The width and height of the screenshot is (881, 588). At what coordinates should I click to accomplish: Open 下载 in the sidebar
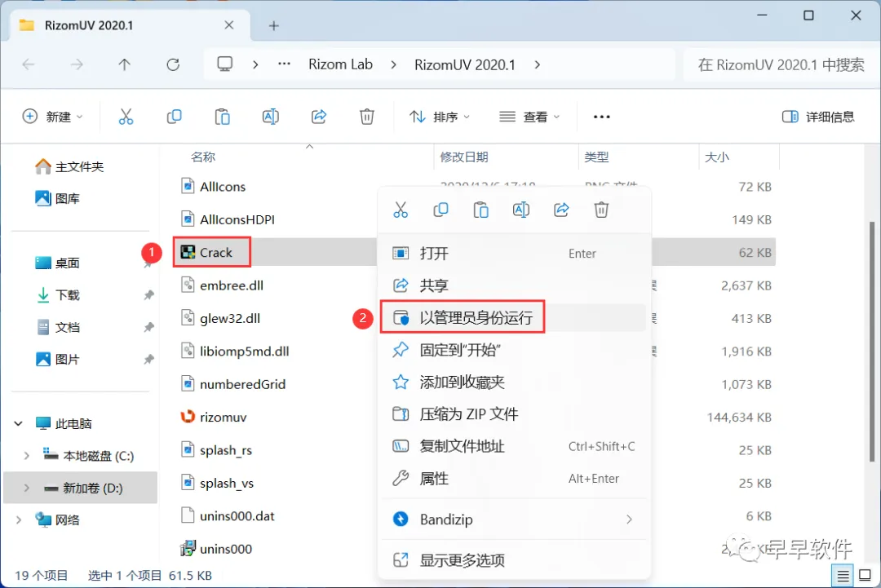pyautogui.click(x=57, y=295)
